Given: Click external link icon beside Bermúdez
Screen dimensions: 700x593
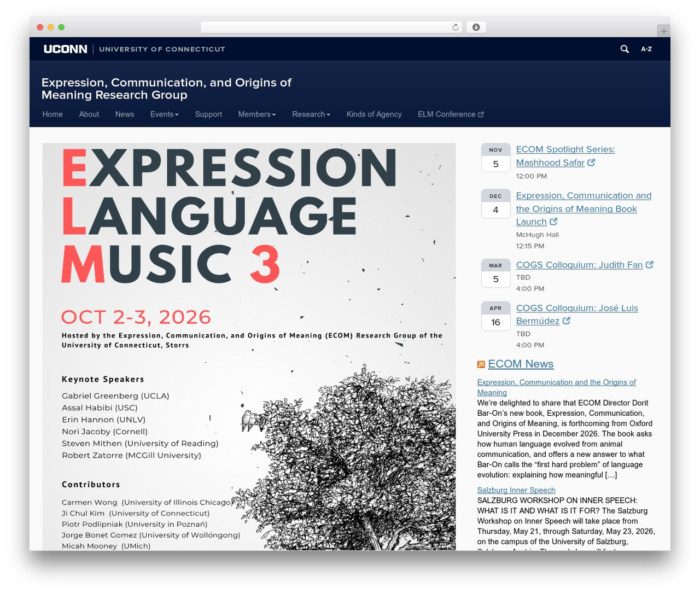Looking at the screenshot, I should [567, 321].
